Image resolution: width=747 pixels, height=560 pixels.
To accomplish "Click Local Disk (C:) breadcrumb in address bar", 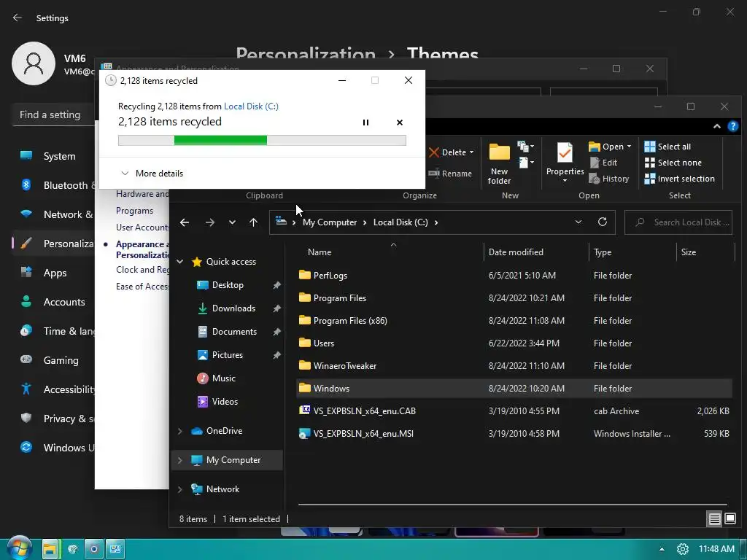I will [400, 222].
